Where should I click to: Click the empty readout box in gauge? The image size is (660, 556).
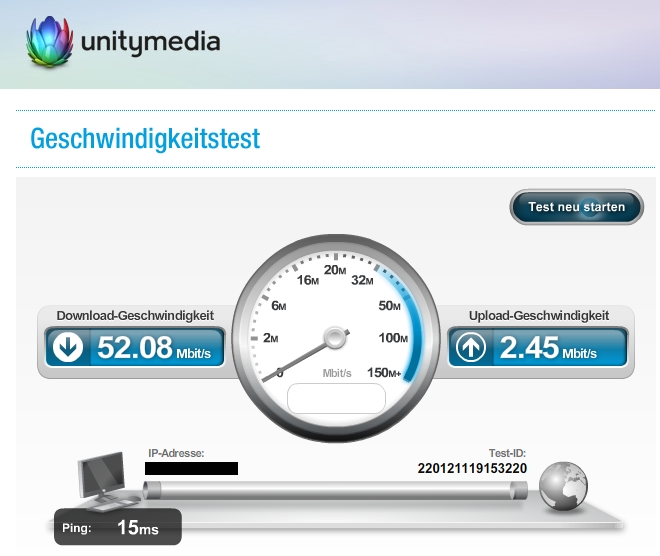tap(336, 398)
